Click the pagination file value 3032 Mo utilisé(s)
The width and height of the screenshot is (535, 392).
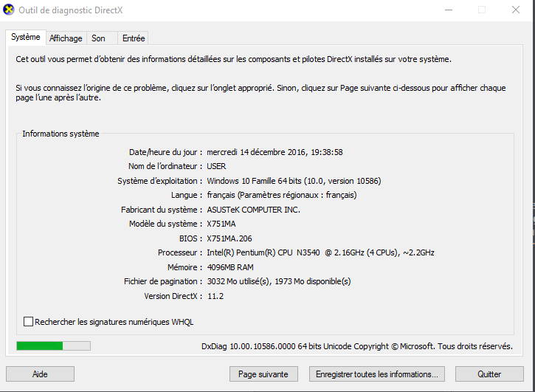coord(279,281)
